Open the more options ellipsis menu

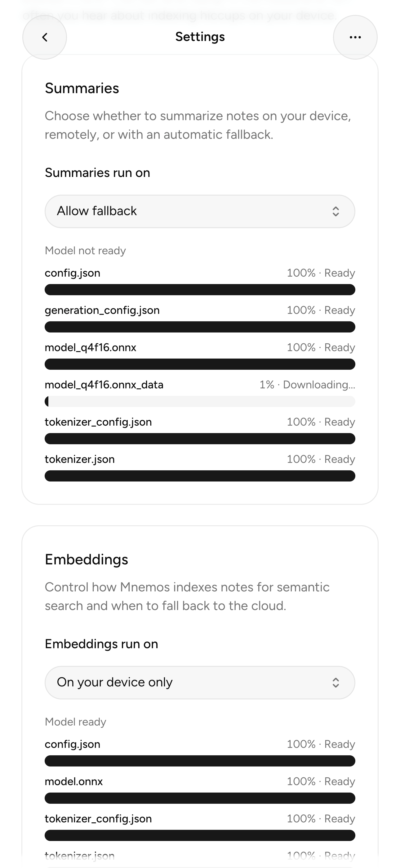(x=355, y=37)
